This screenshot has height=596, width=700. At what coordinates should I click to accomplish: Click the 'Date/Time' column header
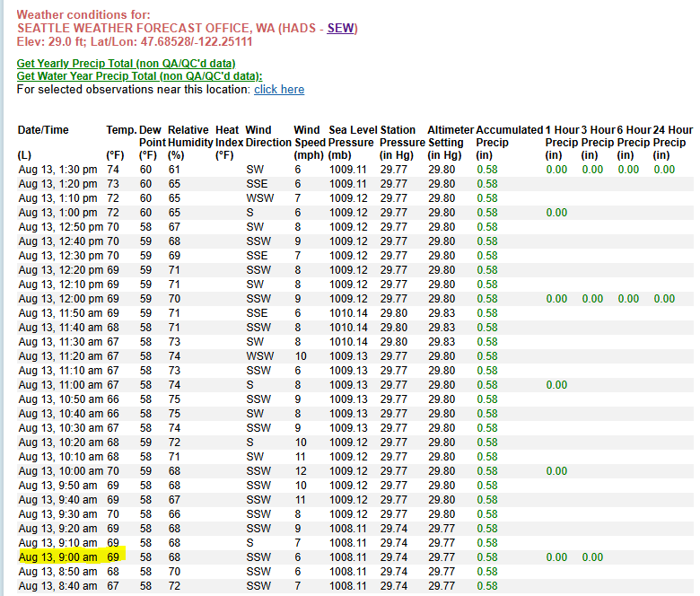pyautogui.click(x=43, y=130)
